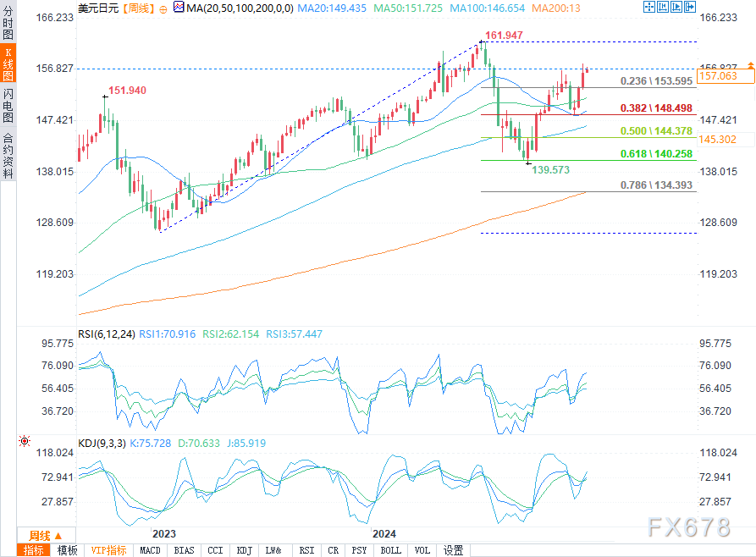756x557 pixels.
Task: Click the orange circle icon beside 周线 label
Action: pyautogui.click(x=163, y=8)
